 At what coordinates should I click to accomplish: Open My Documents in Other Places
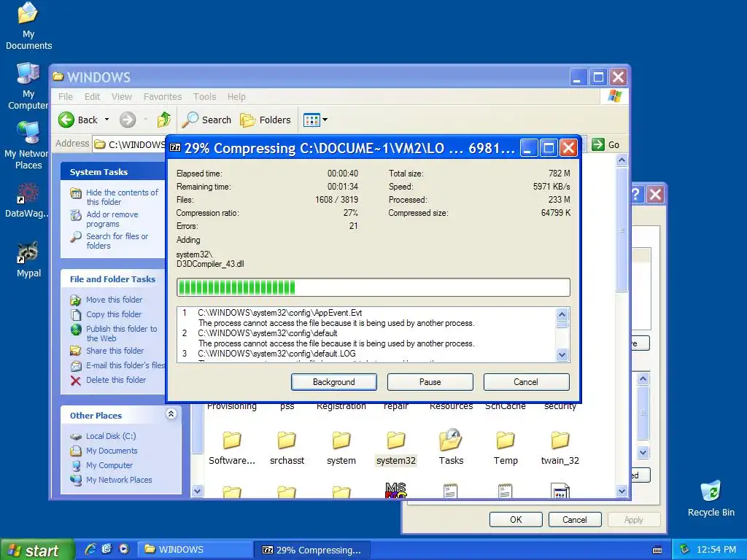coord(112,451)
